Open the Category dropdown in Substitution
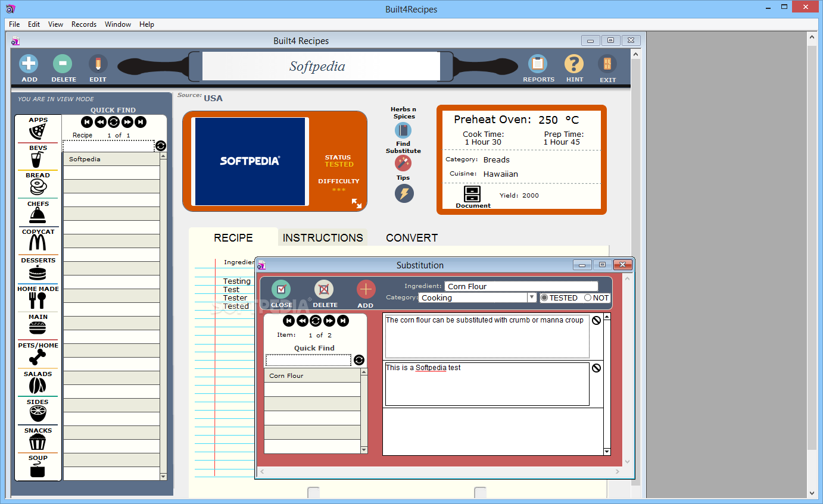Image resolution: width=823 pixels, height=504 pixels. click(x=532, y=298)
